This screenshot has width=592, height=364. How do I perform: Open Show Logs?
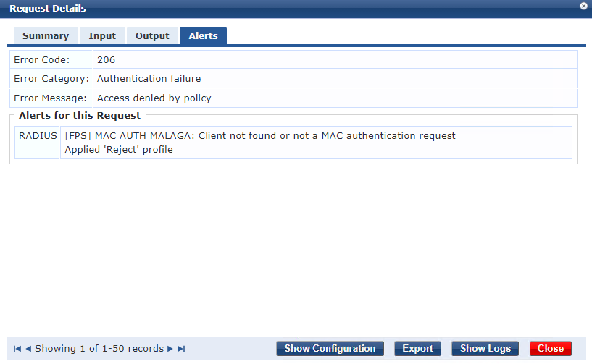click(x=485, y=349)
